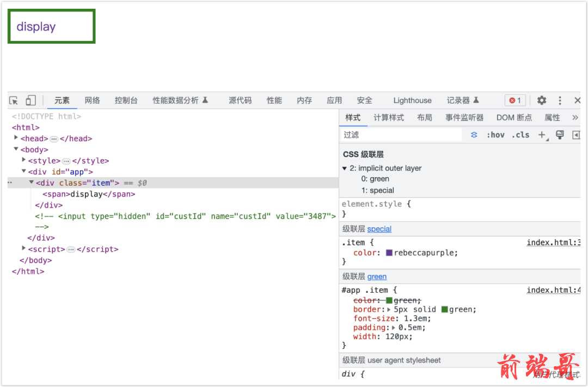
Task: Click the row actions dots beside selected div
Action: pos(10,183)
